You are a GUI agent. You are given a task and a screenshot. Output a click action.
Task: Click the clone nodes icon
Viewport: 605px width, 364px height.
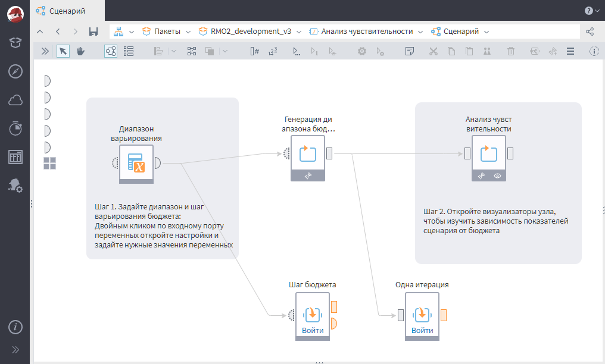[x=487, y=51]
